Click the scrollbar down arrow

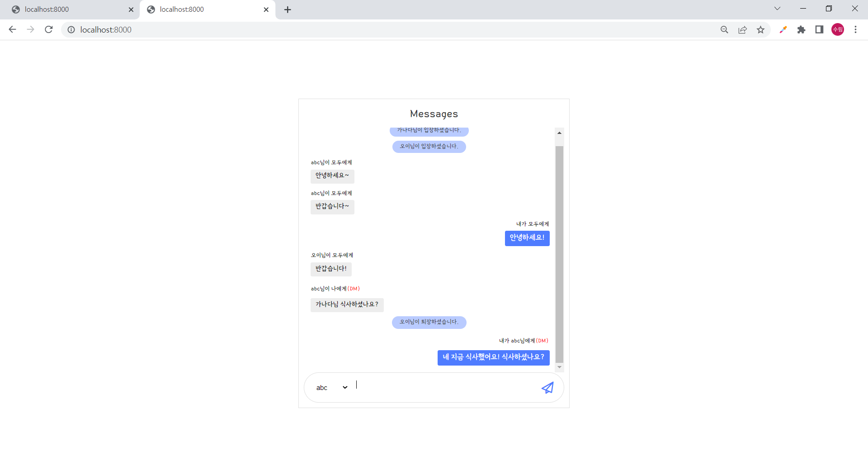click(x=559, y=367)
